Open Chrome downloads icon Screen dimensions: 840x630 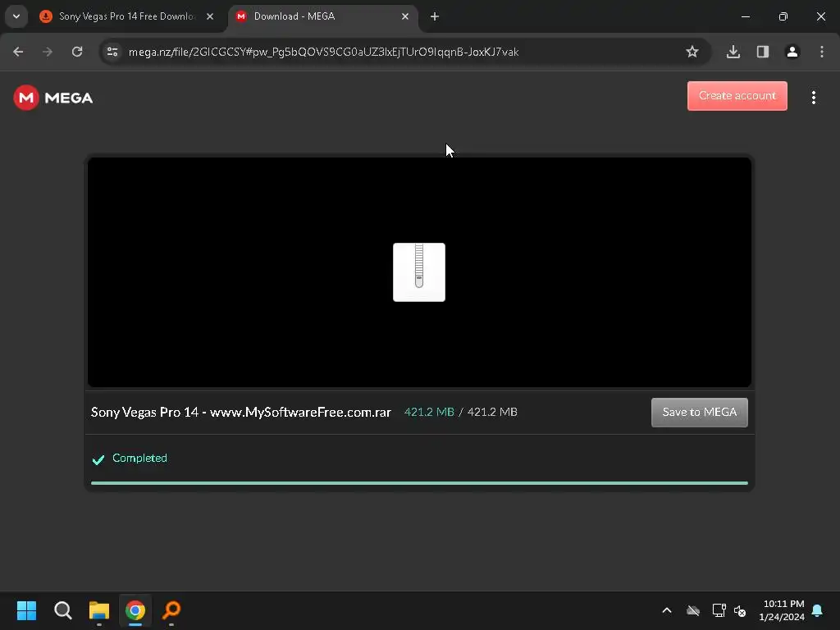(733, 52)
